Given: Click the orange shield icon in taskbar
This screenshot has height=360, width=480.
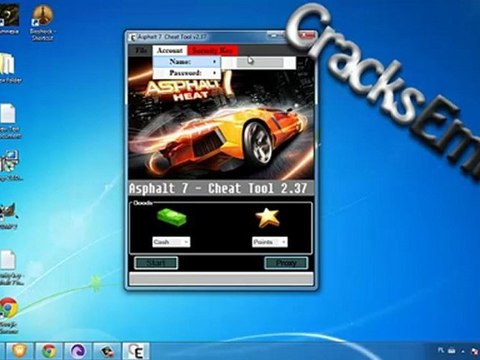Looking at the screenshot, I should [x=20, y=351].
